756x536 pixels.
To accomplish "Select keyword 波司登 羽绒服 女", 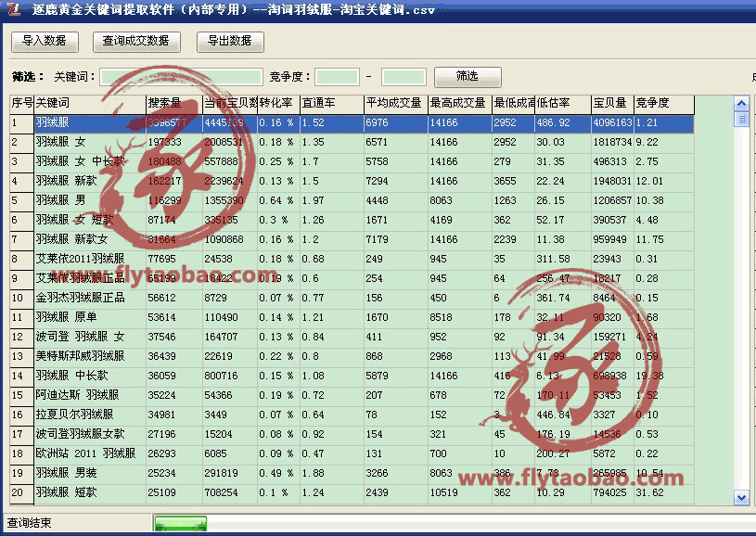I will 80,337.
